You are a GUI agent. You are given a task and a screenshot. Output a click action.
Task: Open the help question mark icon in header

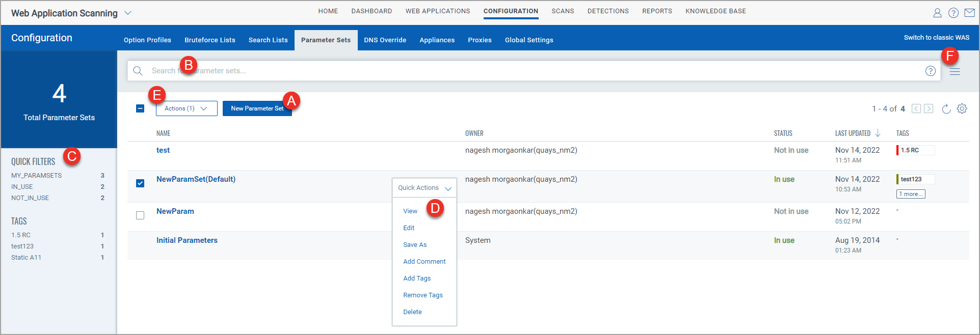click(953, 13)
